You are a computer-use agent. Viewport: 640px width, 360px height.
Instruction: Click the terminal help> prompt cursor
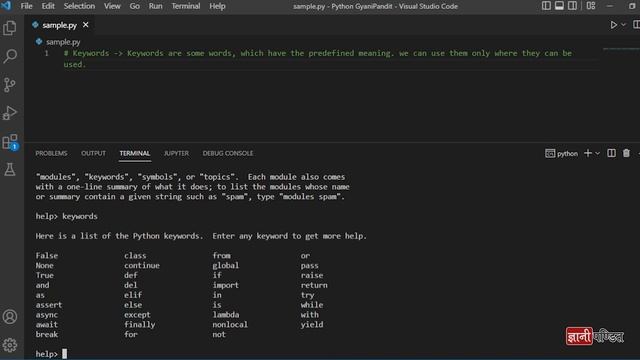(x=64, y=353)
